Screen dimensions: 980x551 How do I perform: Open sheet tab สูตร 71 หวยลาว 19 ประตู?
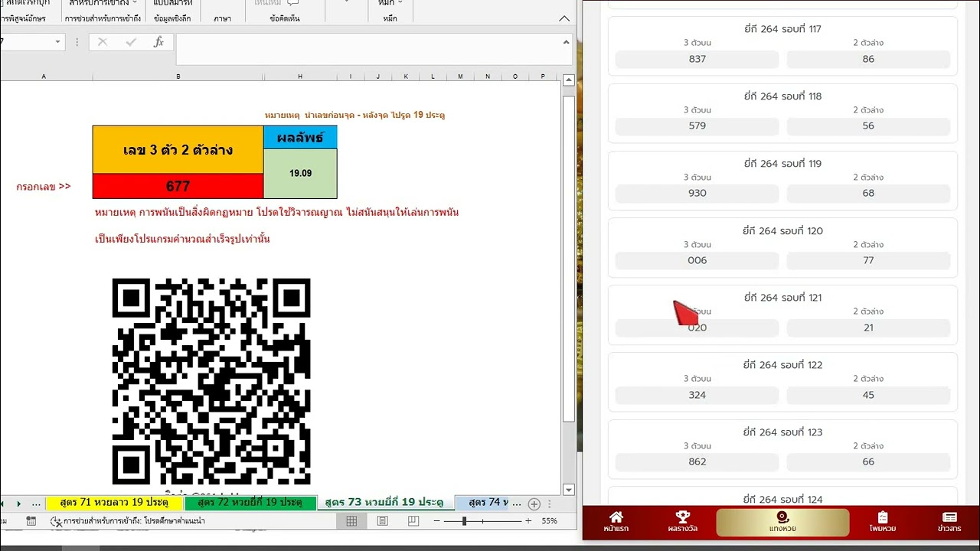tap(114, 503)
